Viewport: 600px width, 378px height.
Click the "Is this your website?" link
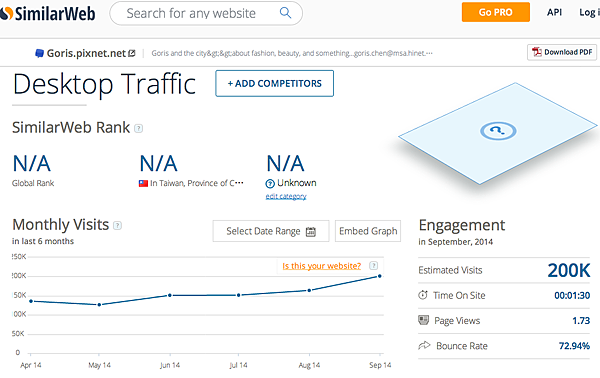pyautogui.click(x=321, y=266)
